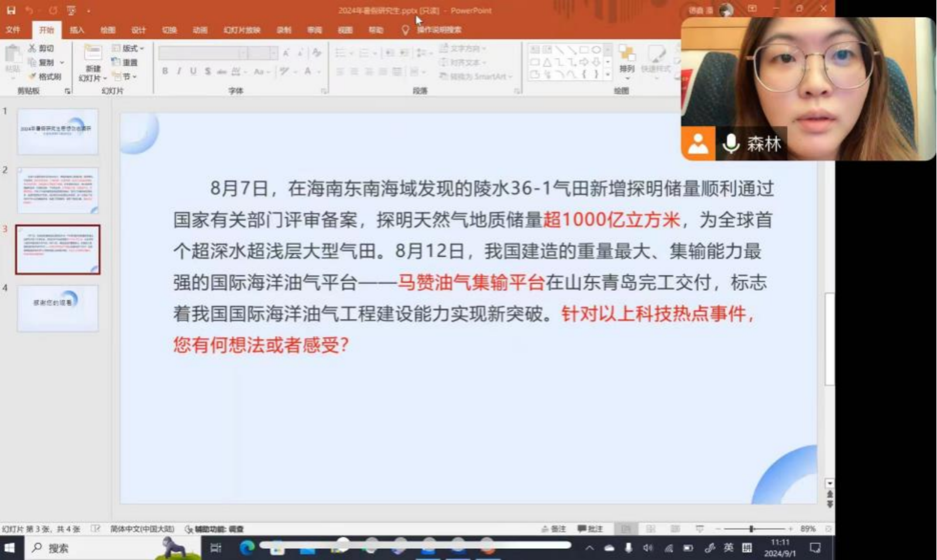This screenshot has width=937, height=560.
Task: Expand the Section (节) dropdown
Action: pyautogui.click(x=126, y=77)
